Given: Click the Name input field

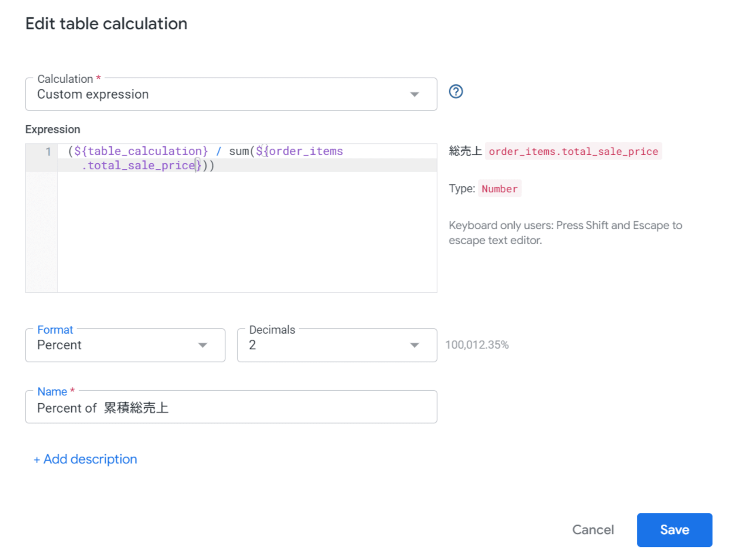Looking at the screenshot, I should pos(231,407).
